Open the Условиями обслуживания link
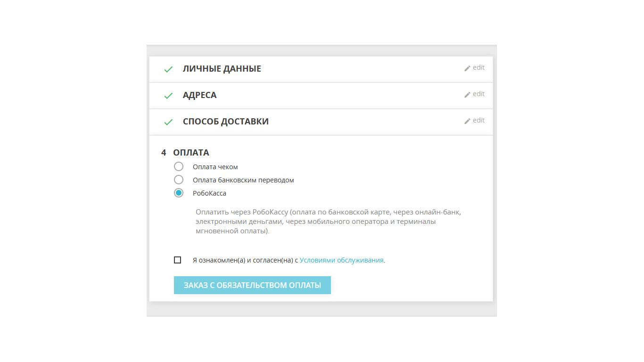 click(x=341, y=260)
